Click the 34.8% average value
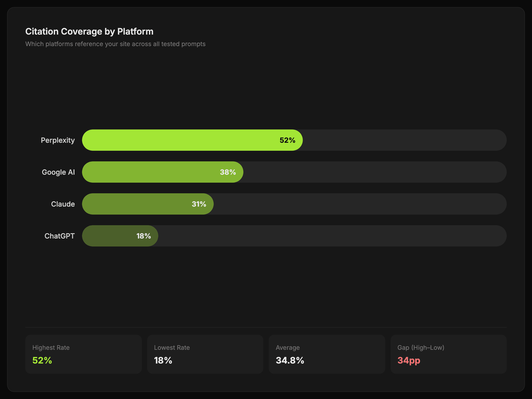 coord(290,360)
